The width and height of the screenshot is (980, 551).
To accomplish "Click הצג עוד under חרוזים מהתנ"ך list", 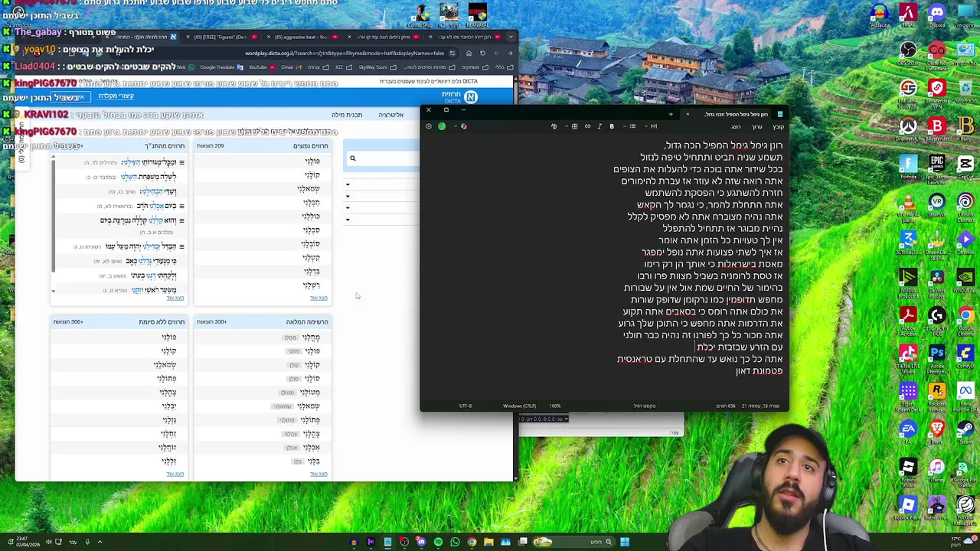I will pyautogui.click(x=175, y=298).
